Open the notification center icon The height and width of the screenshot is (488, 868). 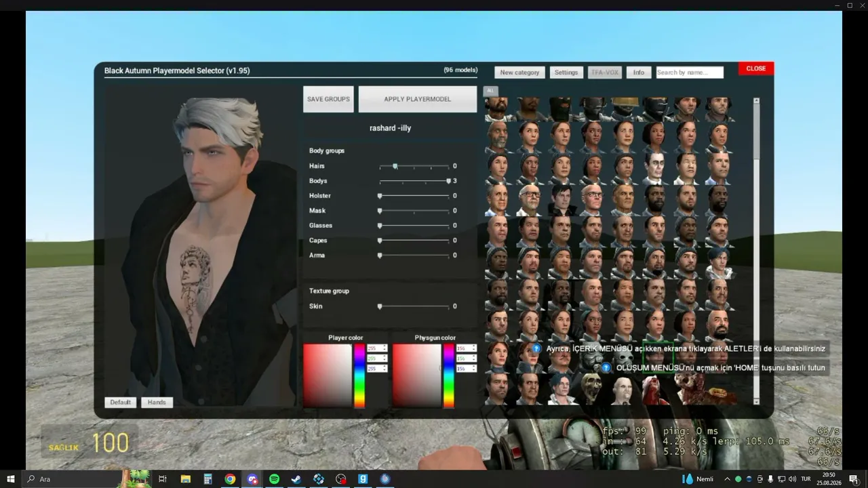[x=854, y=479]
